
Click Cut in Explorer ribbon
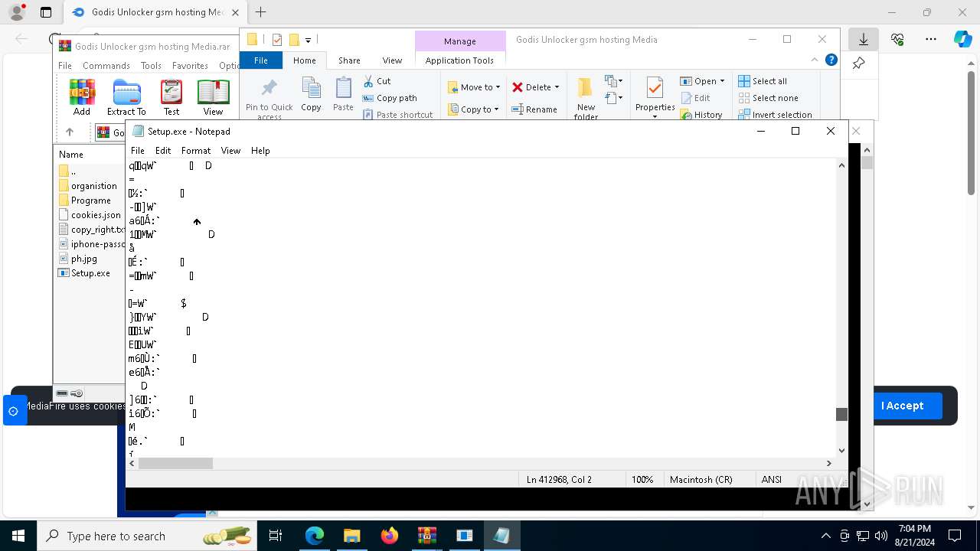click(x=377, y=81)
